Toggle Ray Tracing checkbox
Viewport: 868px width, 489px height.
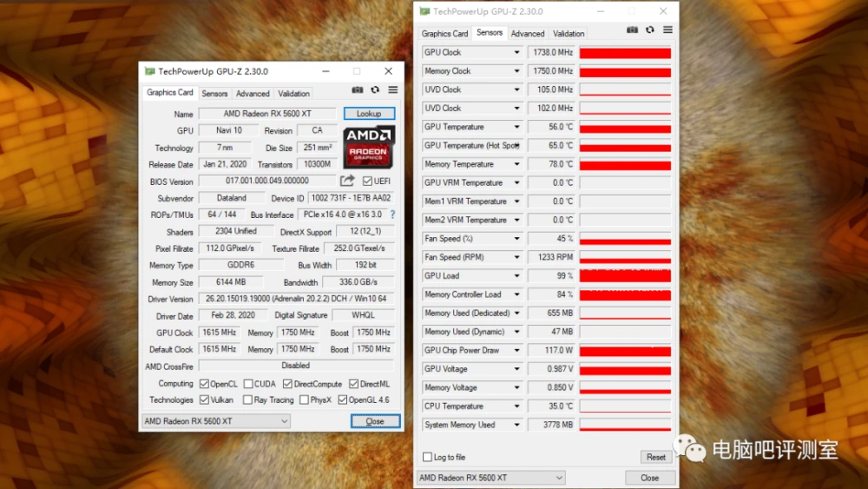(247, 400)
